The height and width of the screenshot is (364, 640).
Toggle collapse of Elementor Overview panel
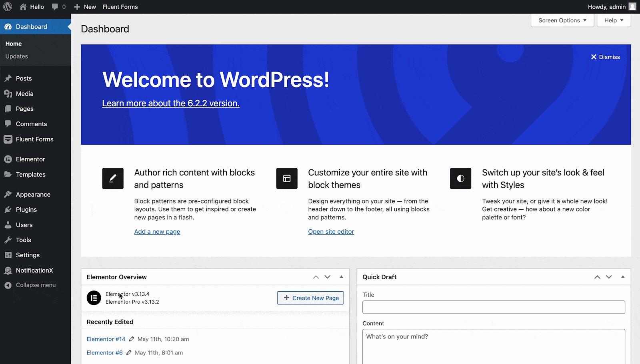(341, 277)
